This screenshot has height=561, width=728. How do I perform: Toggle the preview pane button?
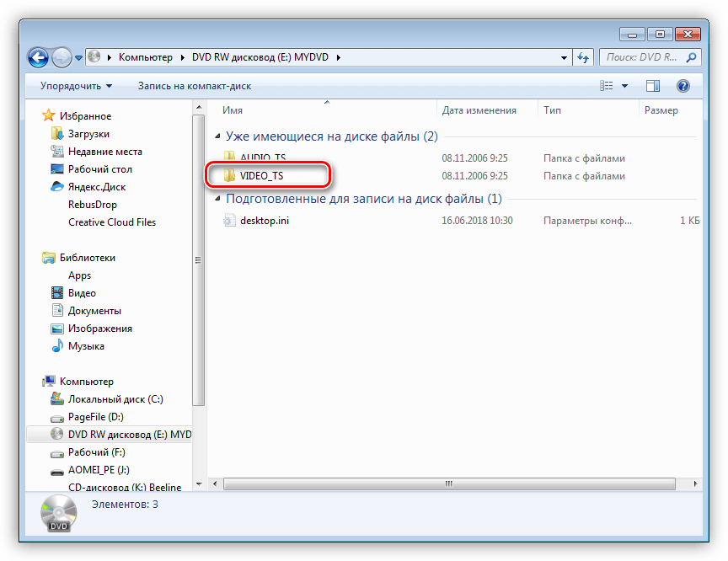point(652,86)
